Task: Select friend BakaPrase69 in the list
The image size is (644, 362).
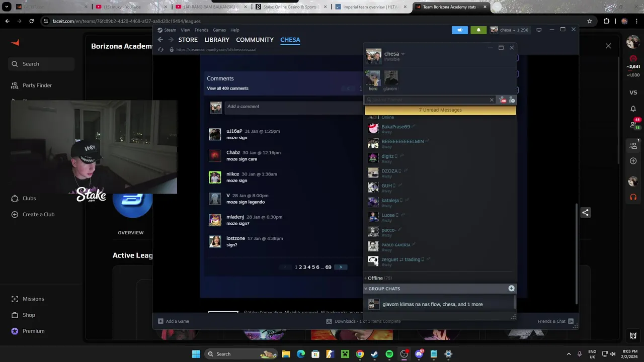Action: (395, 128)
